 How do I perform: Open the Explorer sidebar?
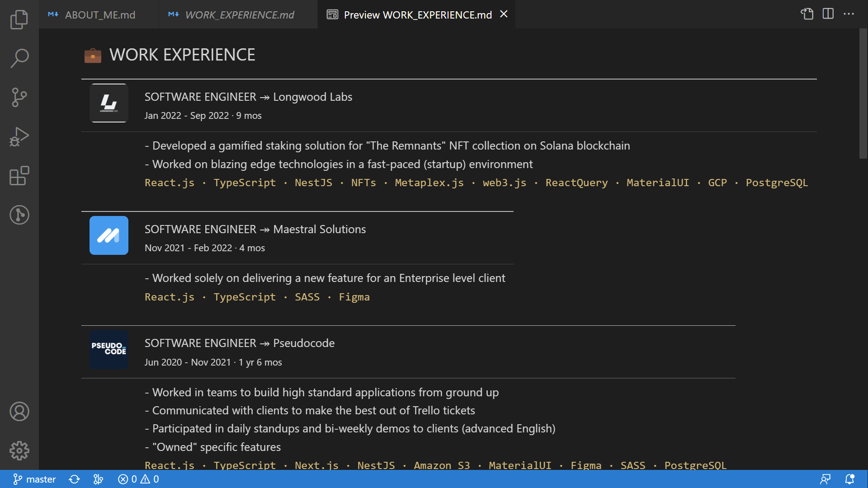[x=19, y=19]
